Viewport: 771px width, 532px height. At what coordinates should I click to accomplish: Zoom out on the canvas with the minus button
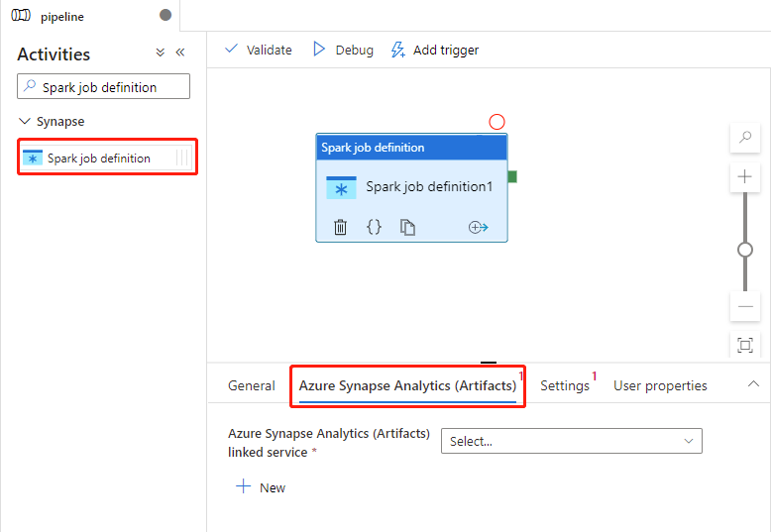pos(745,306)
